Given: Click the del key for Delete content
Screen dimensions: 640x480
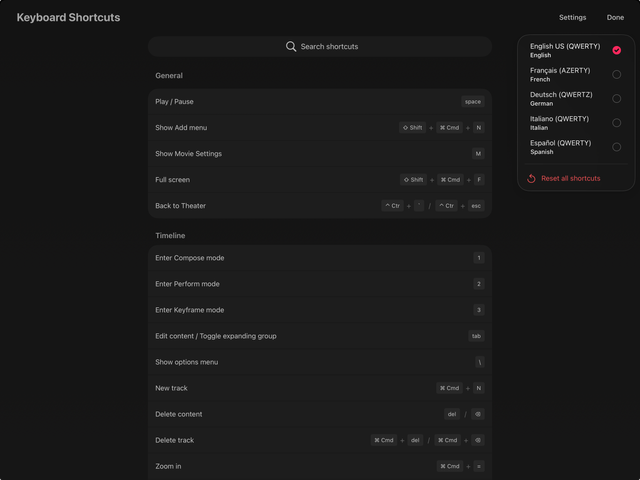Looking at the screenshot, I should (452, 414).
